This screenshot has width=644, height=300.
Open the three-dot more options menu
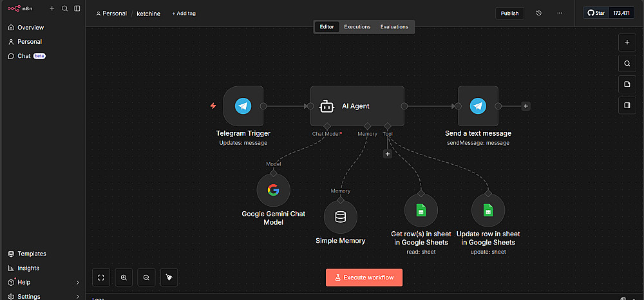pyautogui.click(x=560, y=13)
